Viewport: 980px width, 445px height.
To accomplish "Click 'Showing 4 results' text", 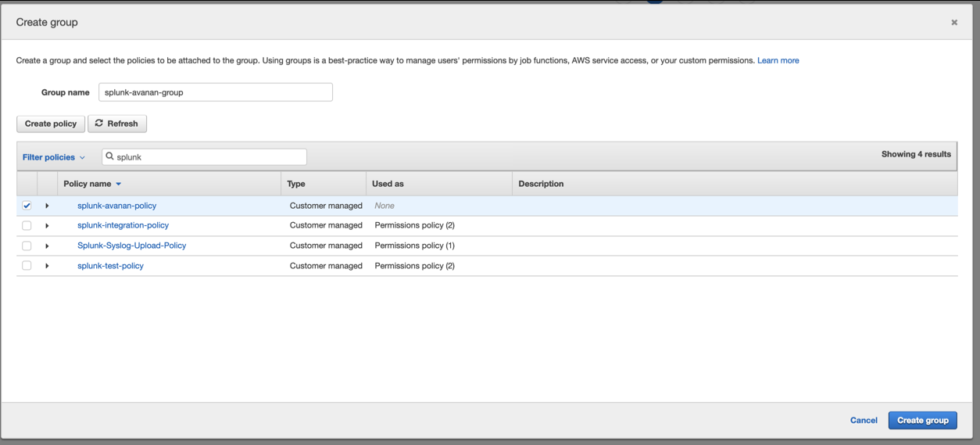I will tap(916, 154).
